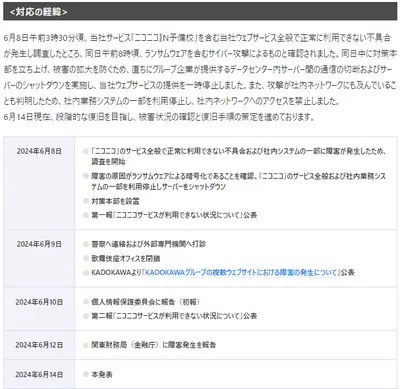Click the 障害の原因がランサムウェア entry text
400x389 pixels.
coord(239,181)
